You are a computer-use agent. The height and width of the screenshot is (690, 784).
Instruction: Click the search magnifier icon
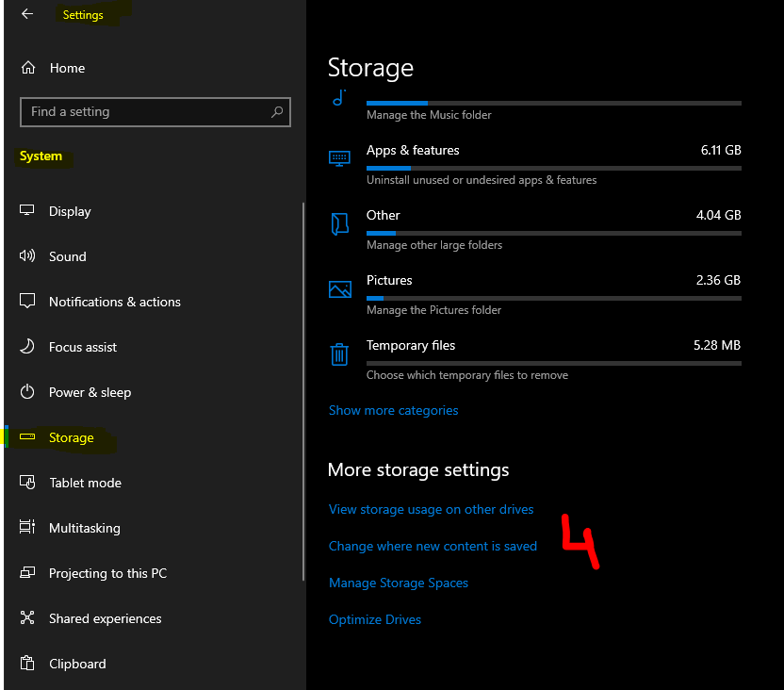pos(277,112)
